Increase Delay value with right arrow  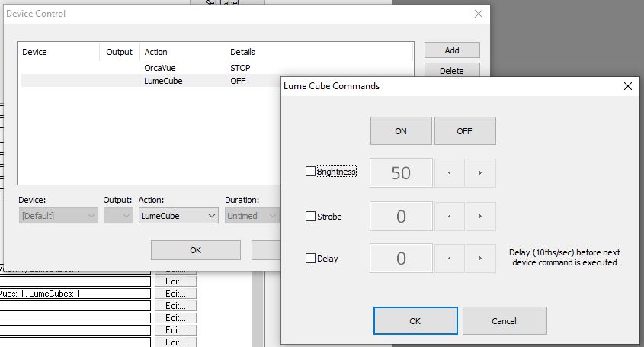(x=480, y=259)
